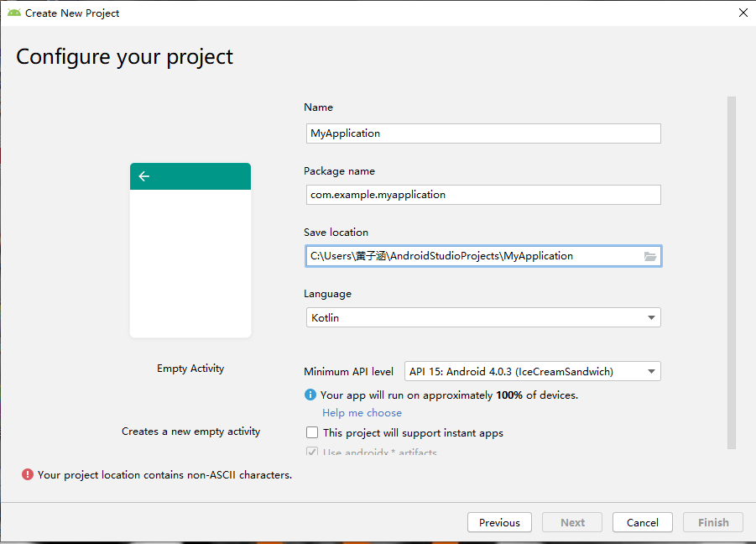
Task: Click the Save location path field
Action: [470, 256]
